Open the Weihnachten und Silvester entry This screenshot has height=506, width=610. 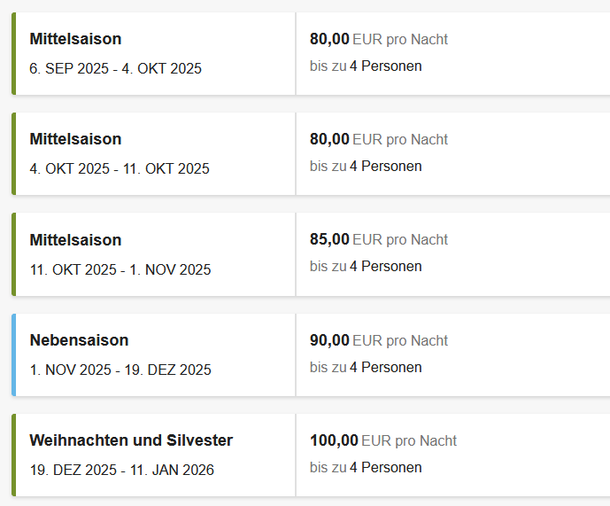click(131, 441)
